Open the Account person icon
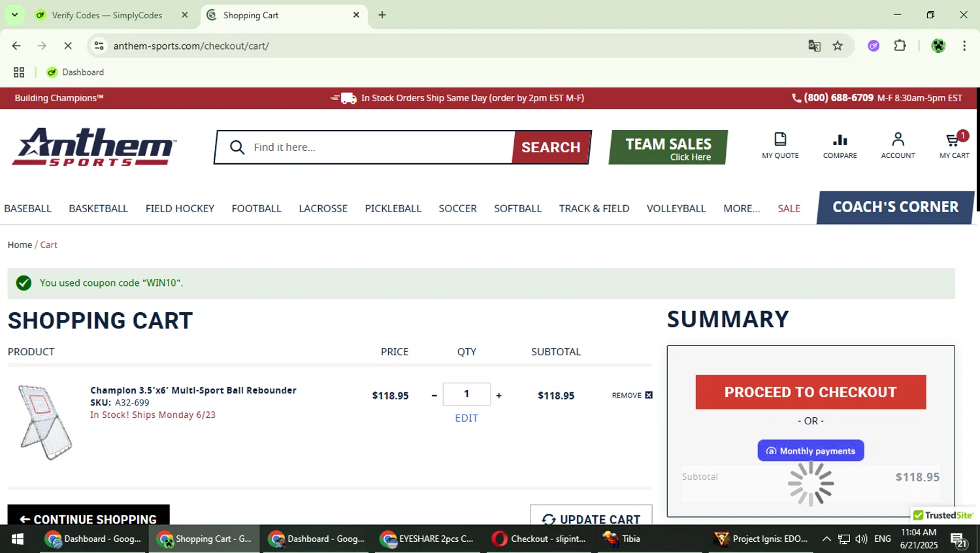The height and width of the screenshot is (553, 980). click(898, 139)
